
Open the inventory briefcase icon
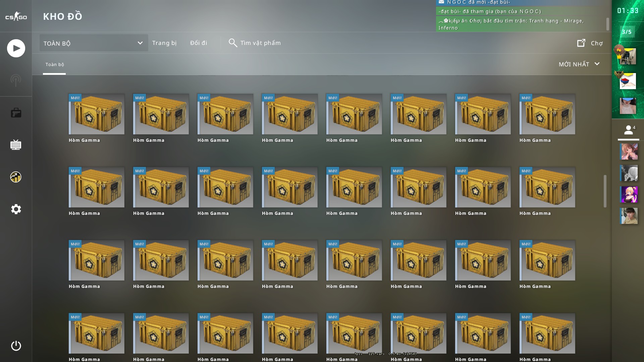tap(16, 113)
